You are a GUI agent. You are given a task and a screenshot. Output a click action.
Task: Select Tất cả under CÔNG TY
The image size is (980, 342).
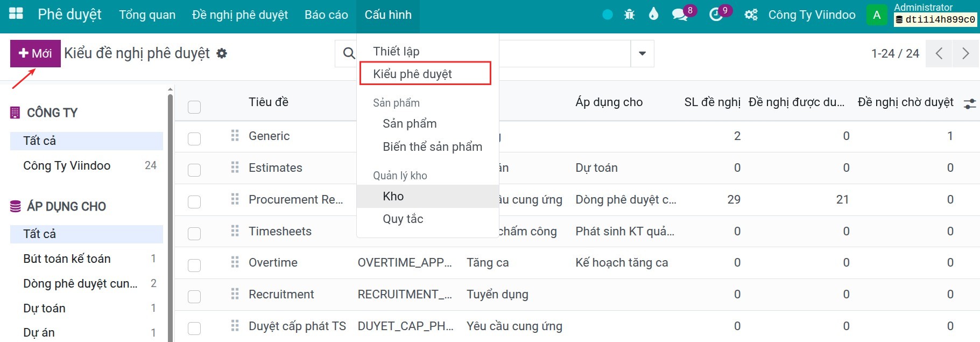(87, 141)
